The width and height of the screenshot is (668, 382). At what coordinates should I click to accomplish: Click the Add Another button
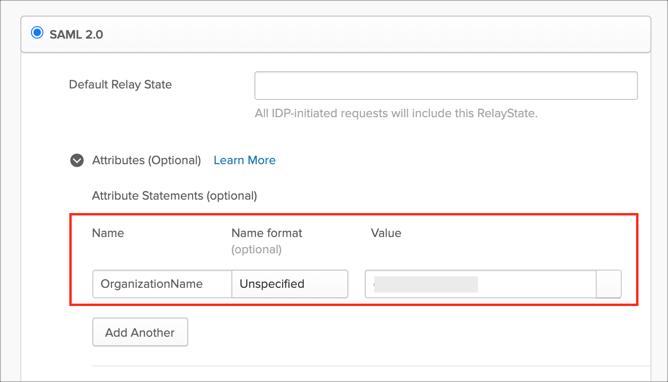(140, 332)
